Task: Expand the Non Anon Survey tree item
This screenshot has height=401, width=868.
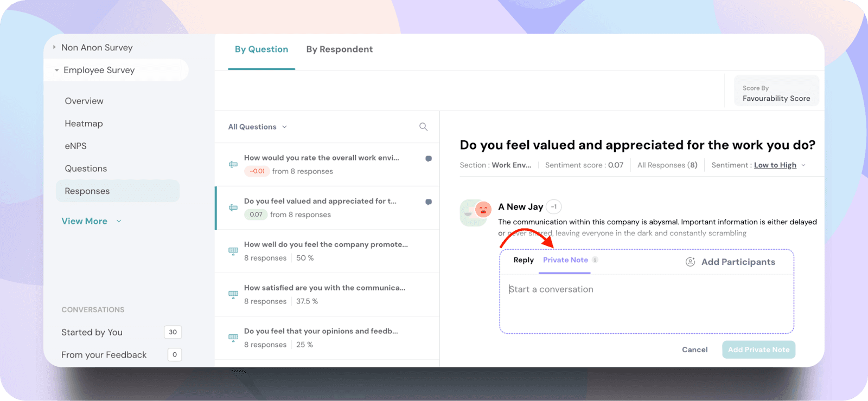Action: click(x=54, y=48)
